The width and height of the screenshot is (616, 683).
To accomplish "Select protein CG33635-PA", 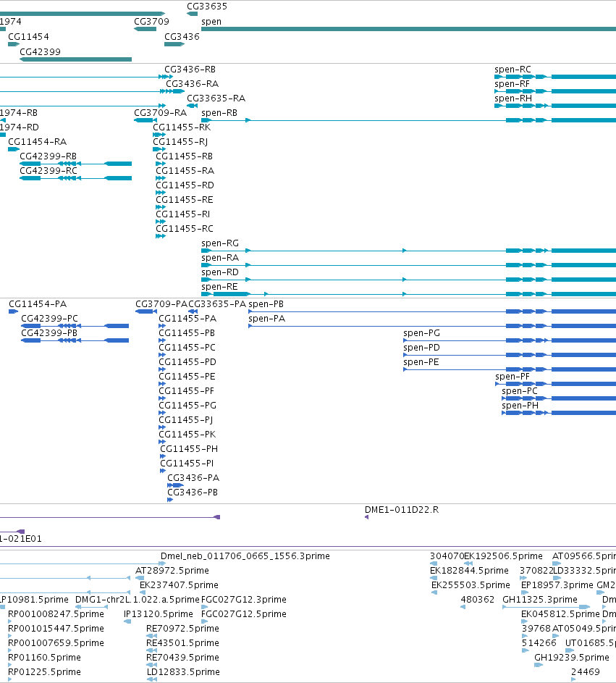I will pos(193,311).
